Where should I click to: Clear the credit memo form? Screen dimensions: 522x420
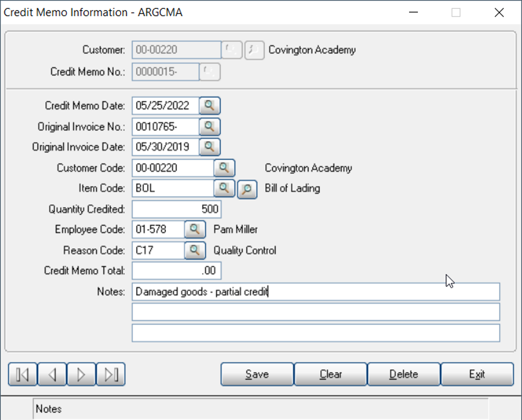pos(331,374)
